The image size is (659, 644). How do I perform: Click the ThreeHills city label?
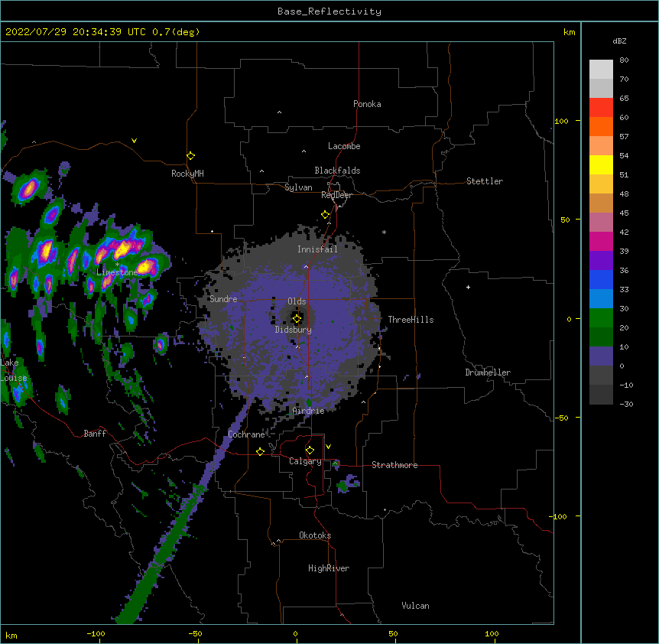[x=411, y=320]
